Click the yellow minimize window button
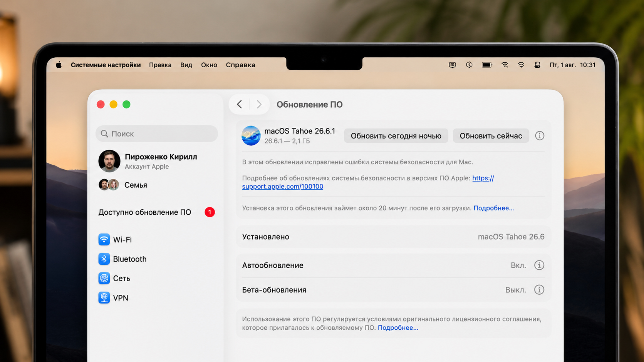Image resolution: width=644 pixels, height=362 pixels. click(114, 104)
